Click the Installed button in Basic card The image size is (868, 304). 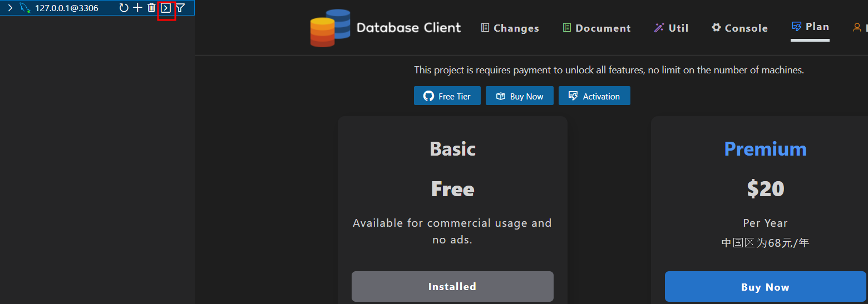click(x=452, y=287)
